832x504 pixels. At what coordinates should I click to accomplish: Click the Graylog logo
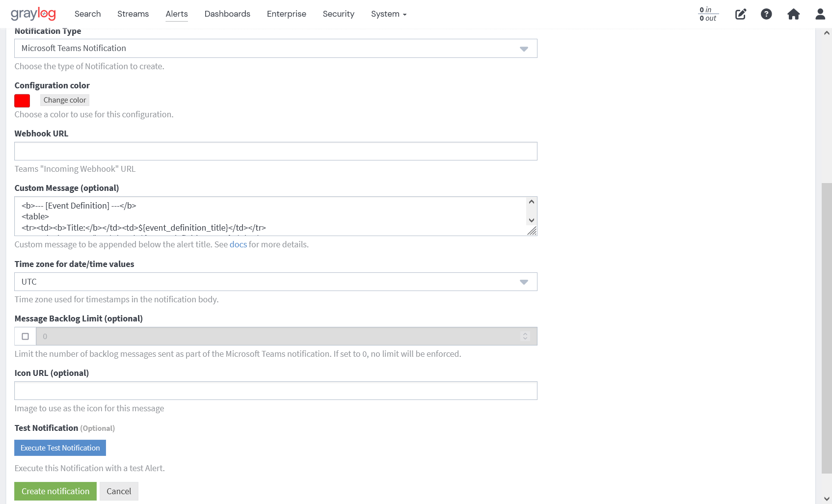tap(33, 14)
